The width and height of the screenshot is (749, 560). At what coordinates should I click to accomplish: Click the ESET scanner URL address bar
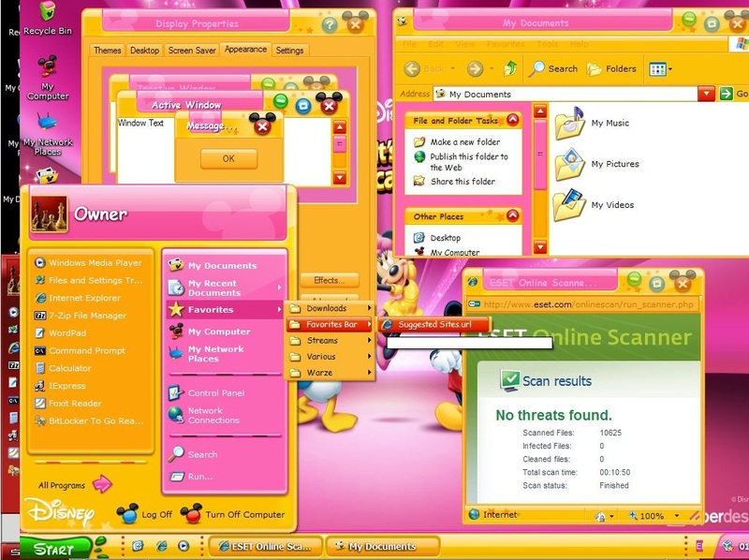point(582,304)
